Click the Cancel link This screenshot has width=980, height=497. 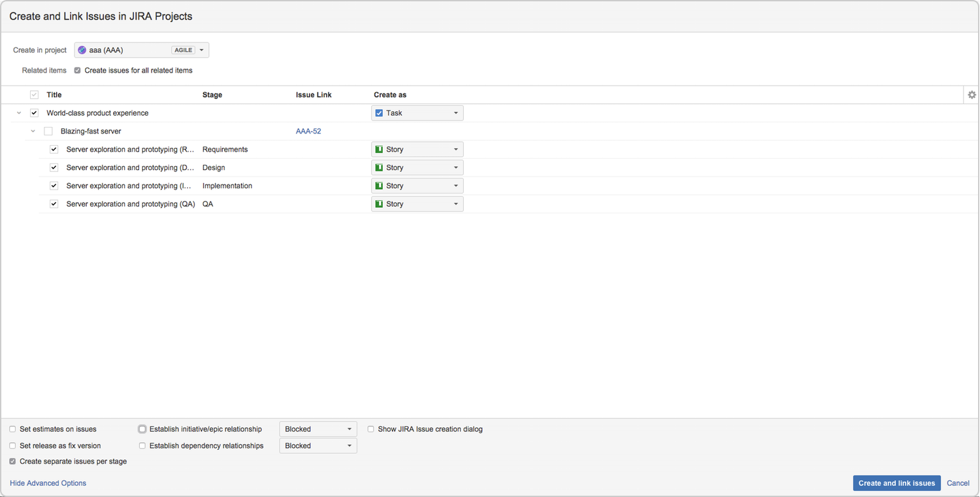pyautogui.click(x=958, y=483)
